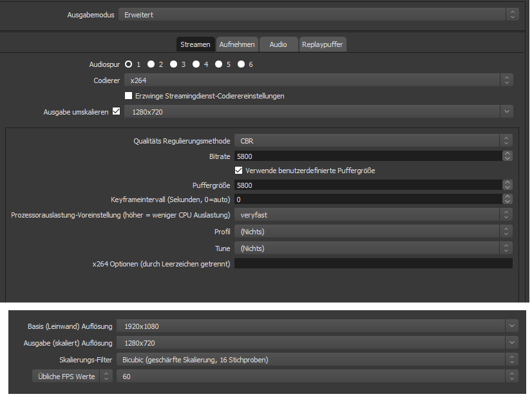Open the Audio tab
The image size is (532, 419).
tap(278, 44)
